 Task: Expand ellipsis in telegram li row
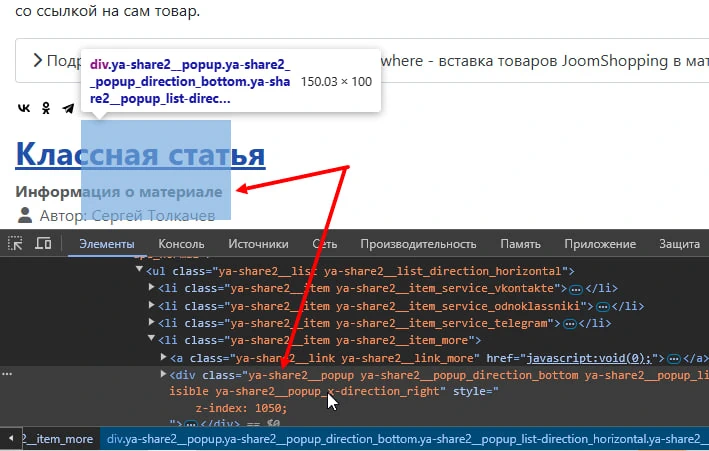click(570, 323)
